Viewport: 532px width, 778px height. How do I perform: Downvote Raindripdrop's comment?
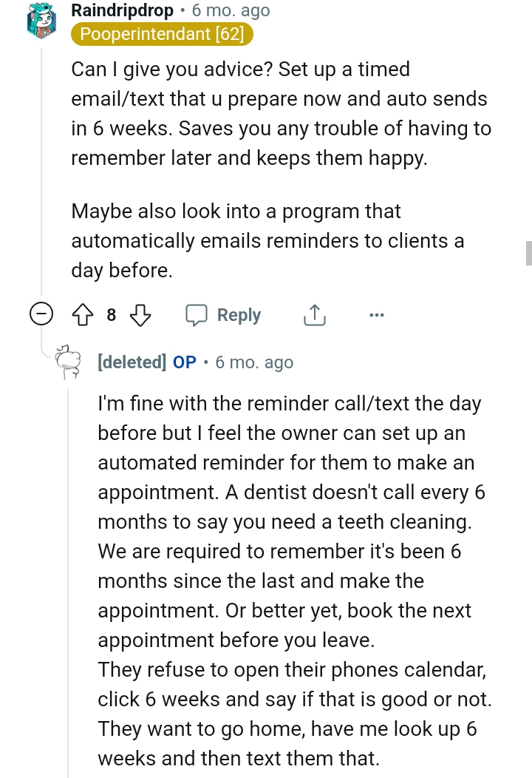coord(139,314)
